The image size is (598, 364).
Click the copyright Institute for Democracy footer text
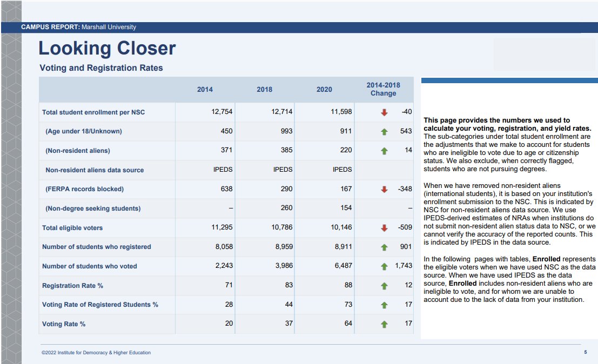(96, 353)
